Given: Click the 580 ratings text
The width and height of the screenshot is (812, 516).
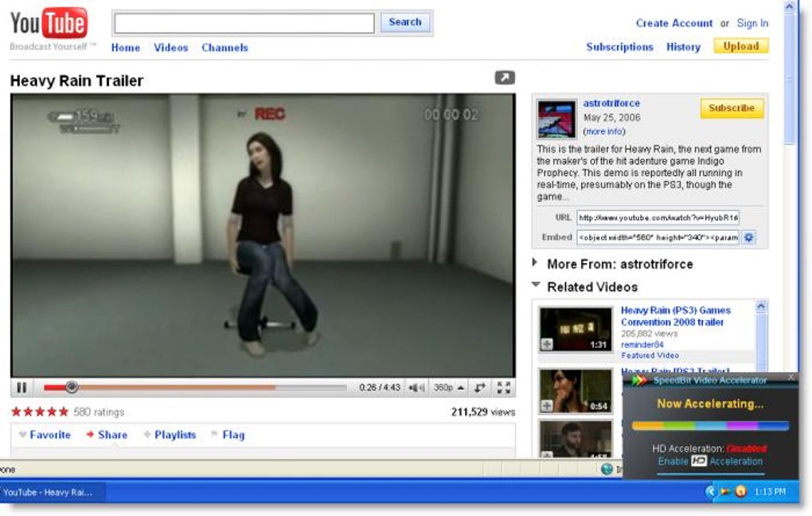Looking at the screenshot, I should [99, 412].
